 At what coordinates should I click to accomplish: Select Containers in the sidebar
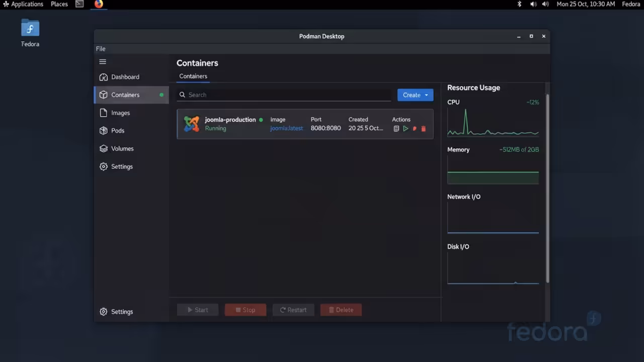pos(131,95)
